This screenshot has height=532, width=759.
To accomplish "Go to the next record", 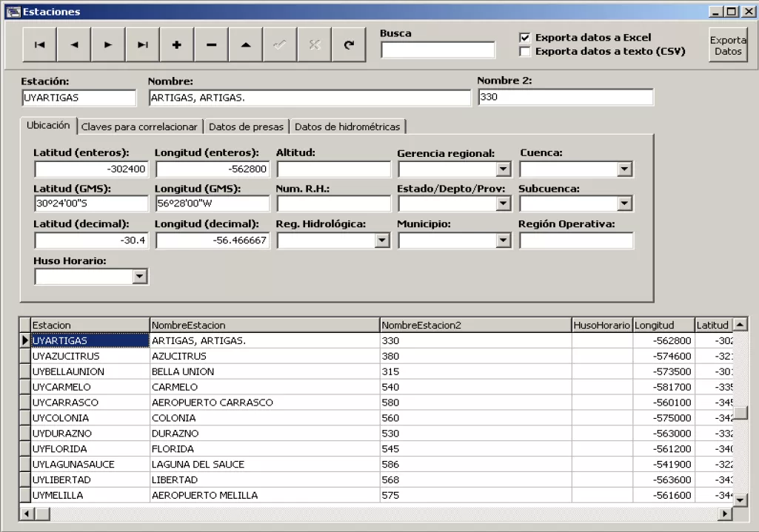I will pos(108,44).
